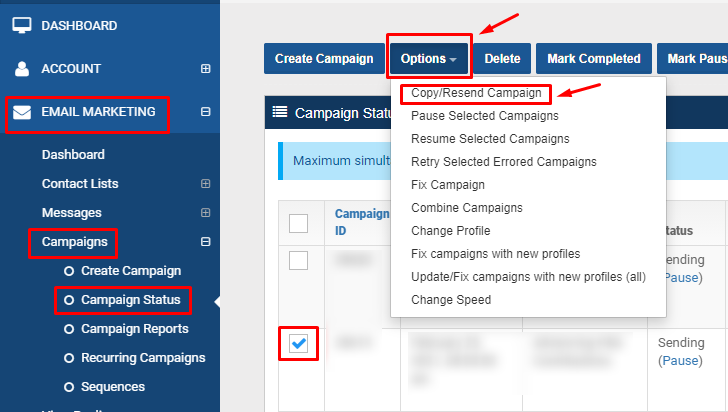
Task: Toggle the select-all checkbox in table header
Action: 298,223
